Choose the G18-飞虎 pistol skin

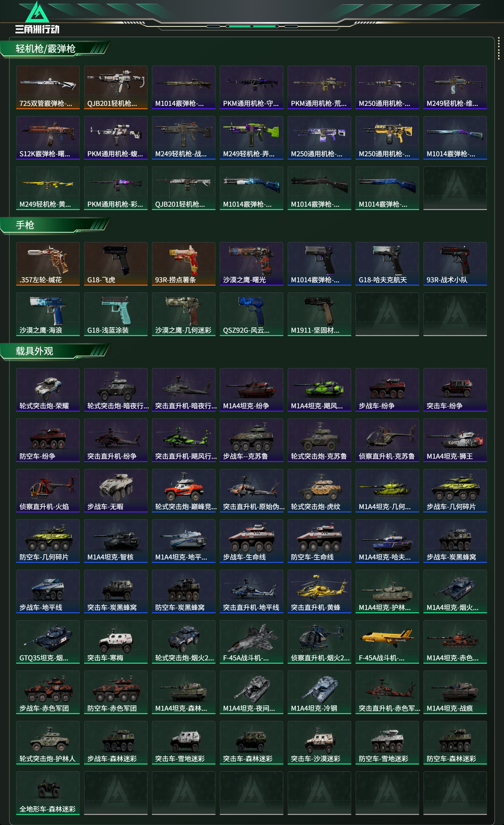(x=116, y=264)
